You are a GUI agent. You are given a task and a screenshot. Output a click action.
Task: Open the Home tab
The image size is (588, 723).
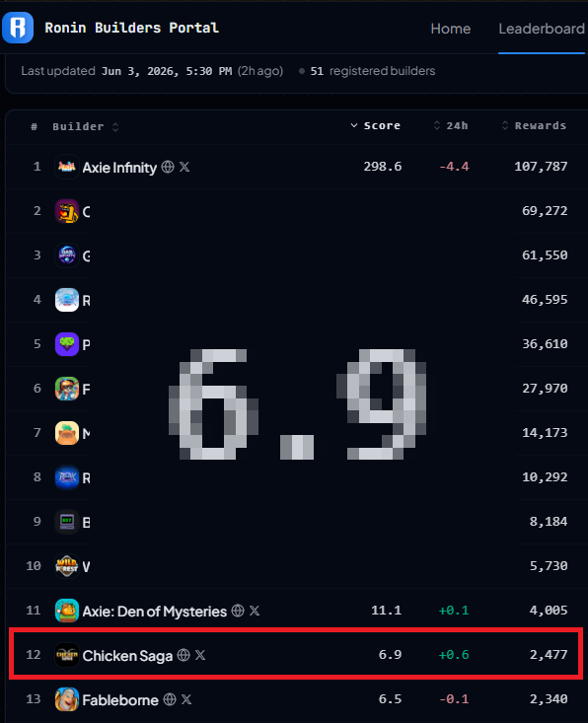[451, 29]
